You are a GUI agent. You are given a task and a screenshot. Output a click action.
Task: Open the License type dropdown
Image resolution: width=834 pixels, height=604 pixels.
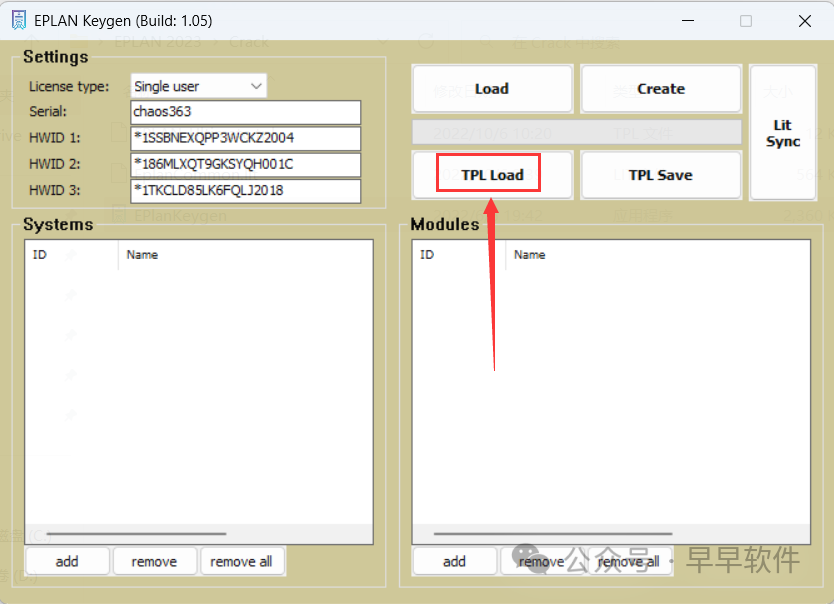(198, 86)
